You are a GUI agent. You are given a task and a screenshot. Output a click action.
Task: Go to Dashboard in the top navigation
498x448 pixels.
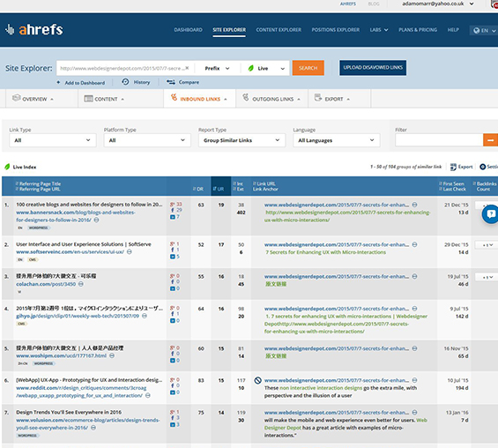[x=188, y=30]
